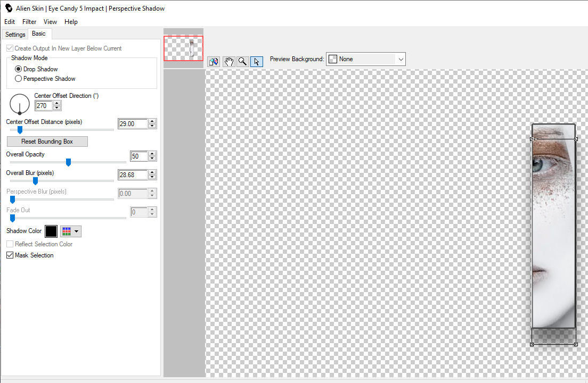Select the Drop Shadow radio button
The width and height of the screenshot is (588, 383).
pyautogui.click(x=18, y=69)
